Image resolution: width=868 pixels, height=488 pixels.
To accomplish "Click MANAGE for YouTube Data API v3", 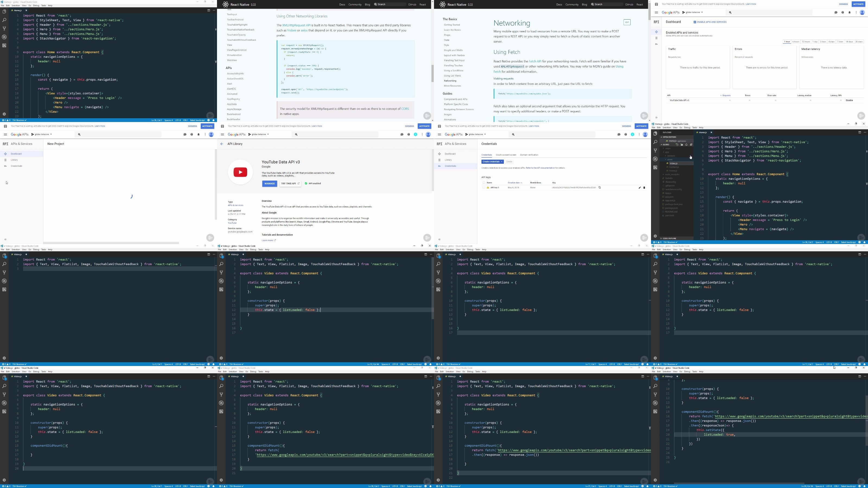I will 270,184.
